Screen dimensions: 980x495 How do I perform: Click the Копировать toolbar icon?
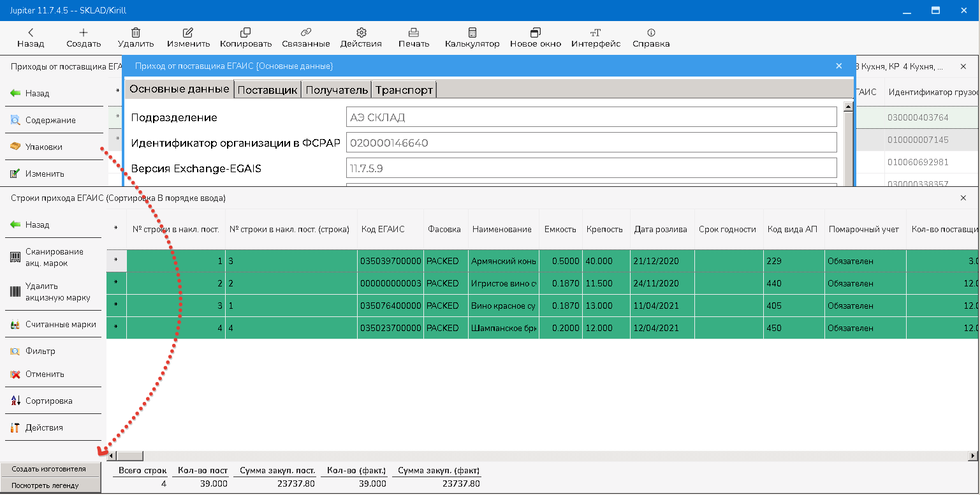click(x=245, y=32)
